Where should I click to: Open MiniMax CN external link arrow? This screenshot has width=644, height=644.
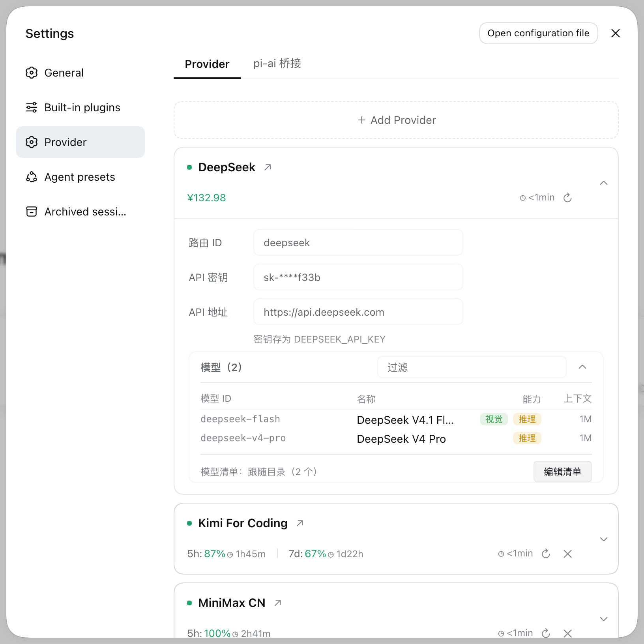(x=278, y=603)
